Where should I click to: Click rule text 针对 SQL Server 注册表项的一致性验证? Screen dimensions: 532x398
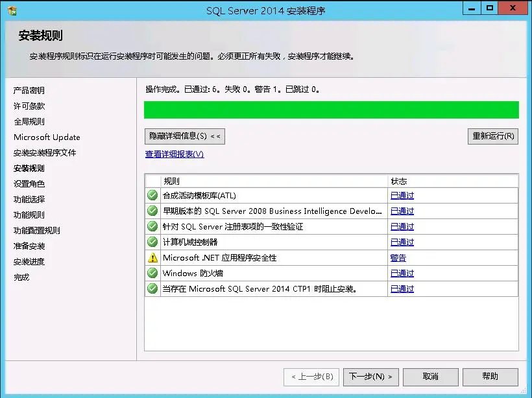tap(233, 227)
